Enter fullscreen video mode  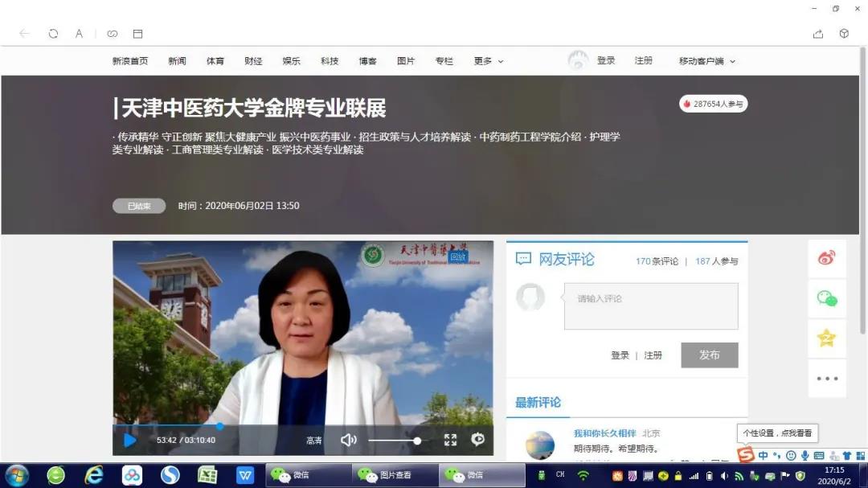pos(450,440)
